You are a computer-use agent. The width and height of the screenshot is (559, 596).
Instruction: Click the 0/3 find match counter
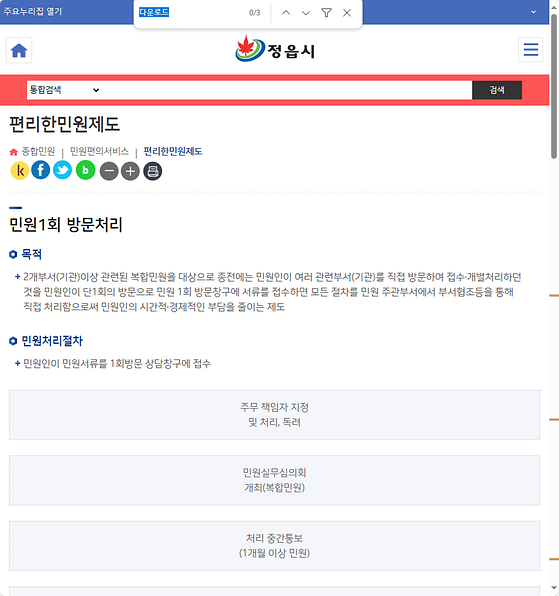(255, 13)
